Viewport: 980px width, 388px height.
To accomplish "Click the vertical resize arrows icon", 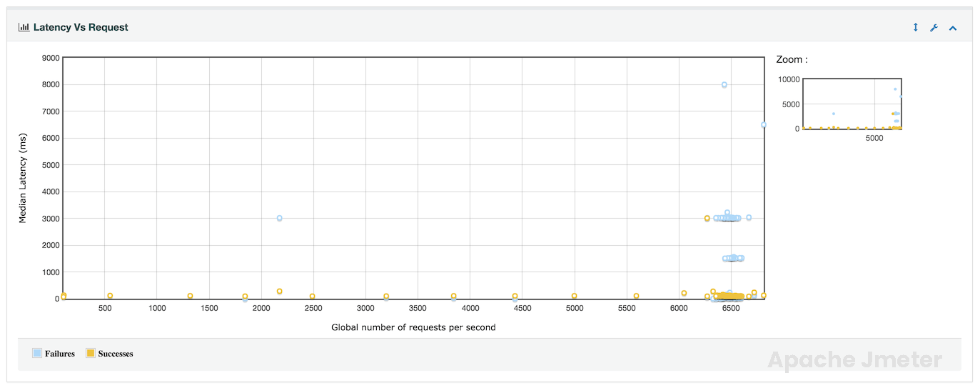I will [916, 27].
